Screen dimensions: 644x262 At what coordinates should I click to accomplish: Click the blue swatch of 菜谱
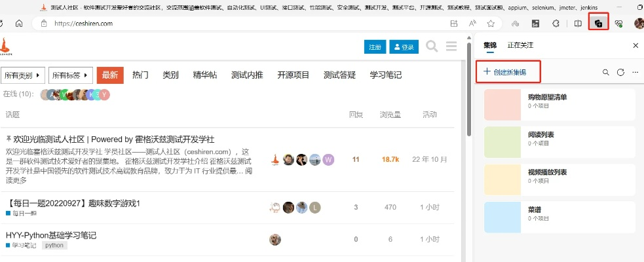coord(502,217)
